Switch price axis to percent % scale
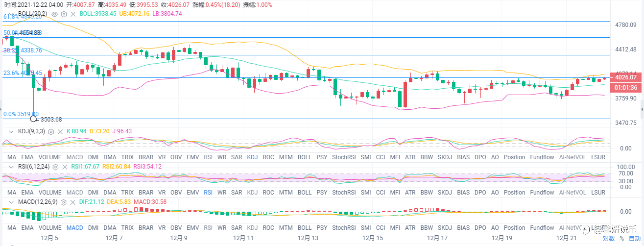 (621, 239)
